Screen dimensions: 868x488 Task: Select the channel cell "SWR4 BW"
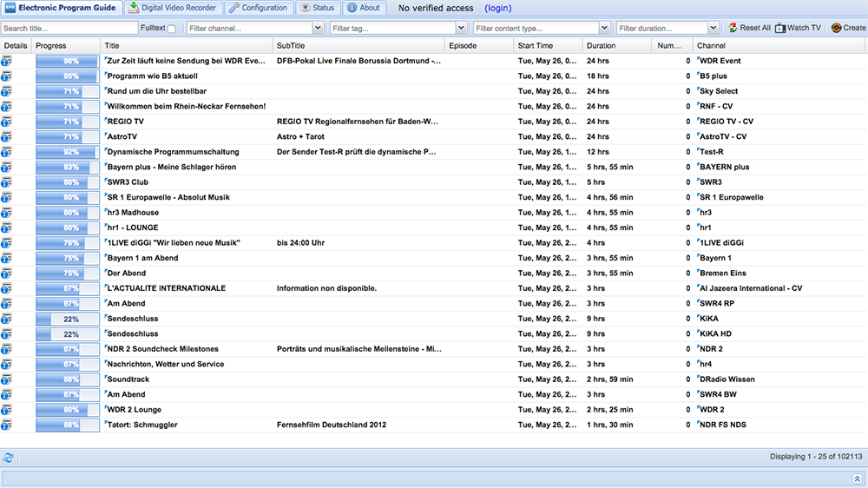coord(718,394)
